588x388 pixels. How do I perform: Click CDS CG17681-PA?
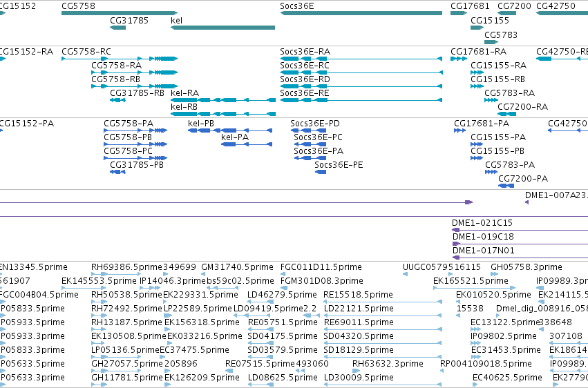click(459, 130)
